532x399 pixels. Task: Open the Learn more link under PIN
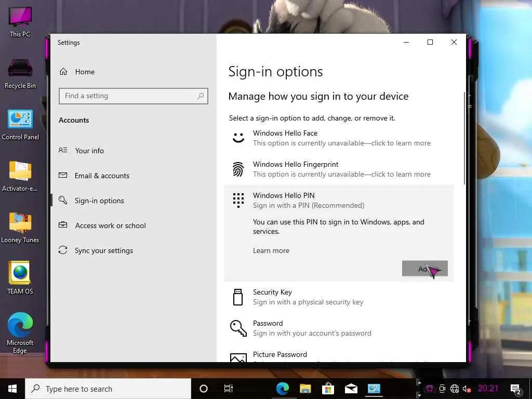tap(271, 251)
